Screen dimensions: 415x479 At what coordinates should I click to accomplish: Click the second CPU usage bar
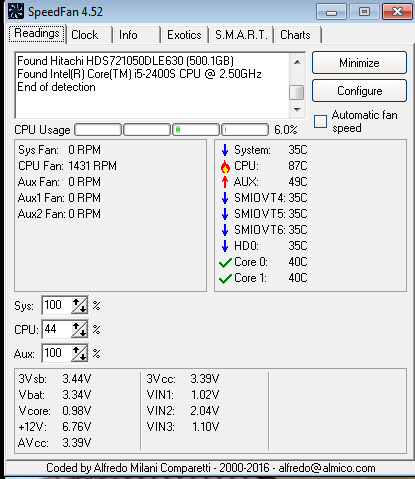(147, 130)
